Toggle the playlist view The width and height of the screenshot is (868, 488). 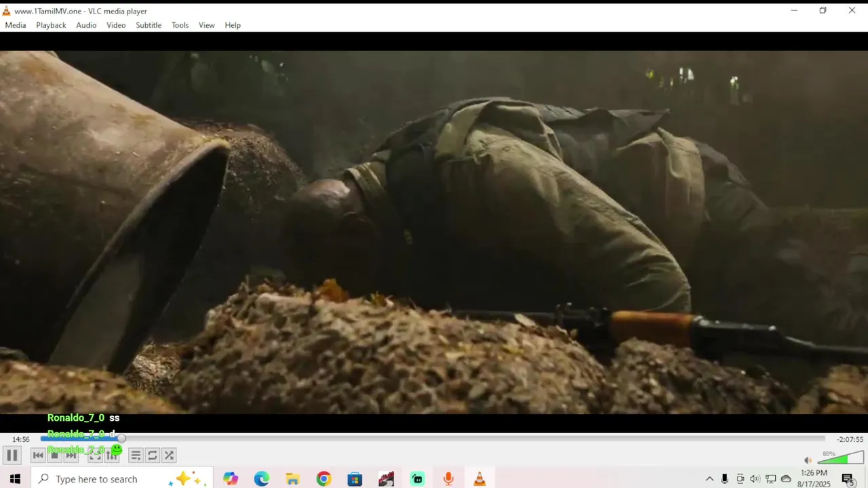(x=136, y=455)
